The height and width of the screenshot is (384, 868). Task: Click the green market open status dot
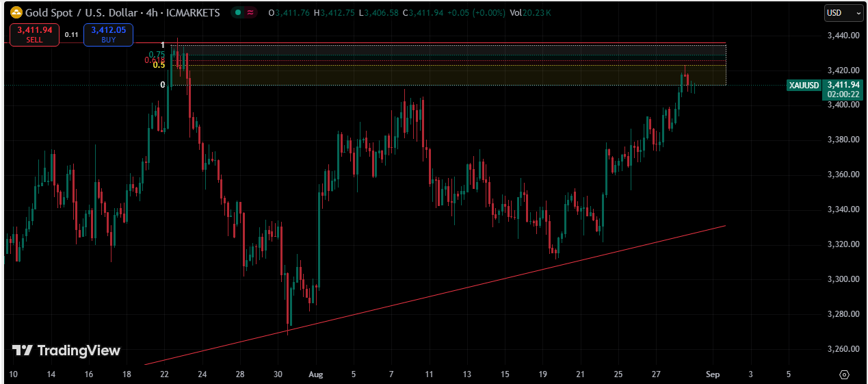236,13
